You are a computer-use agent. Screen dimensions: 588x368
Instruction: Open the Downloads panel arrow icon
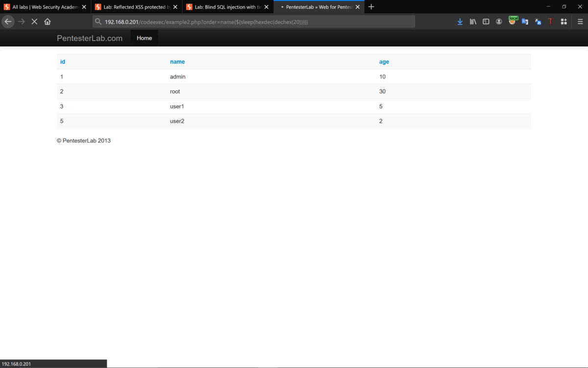tap(460, 22)
